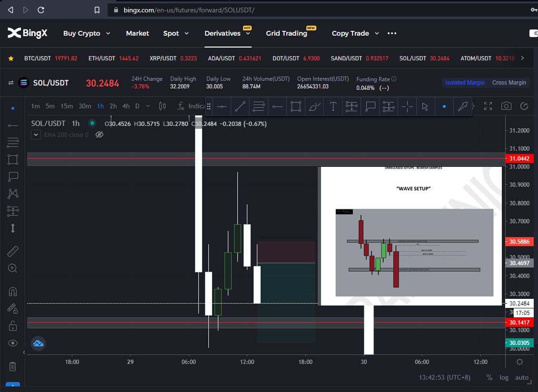This screenshot has height=392, width=538.
Task: Show next tickers with right chevron
Action: point(522,58)
